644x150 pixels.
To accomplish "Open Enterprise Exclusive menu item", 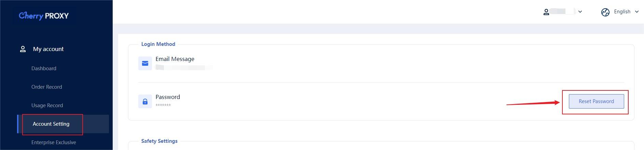I will coord(54,142).
